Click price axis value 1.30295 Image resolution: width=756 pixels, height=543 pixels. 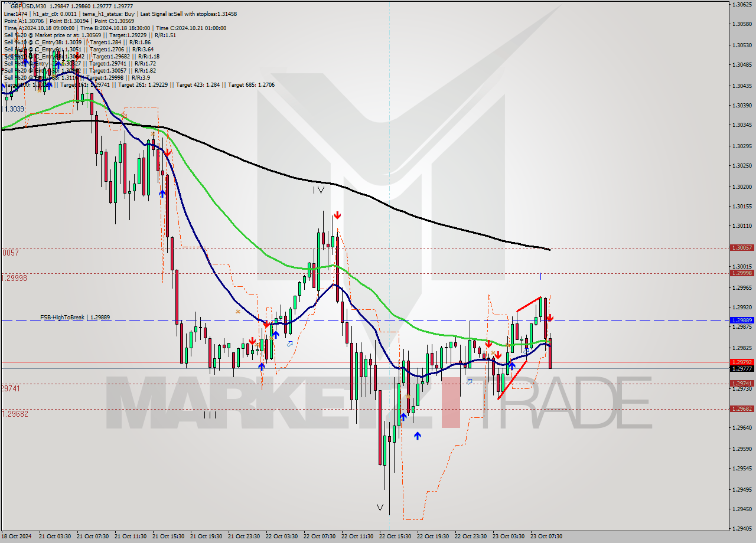[x=742, y=146]
